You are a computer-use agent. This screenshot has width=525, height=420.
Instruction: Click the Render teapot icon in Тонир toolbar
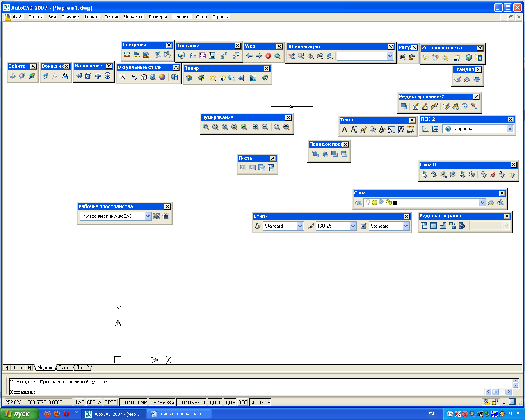pos(201,78)
